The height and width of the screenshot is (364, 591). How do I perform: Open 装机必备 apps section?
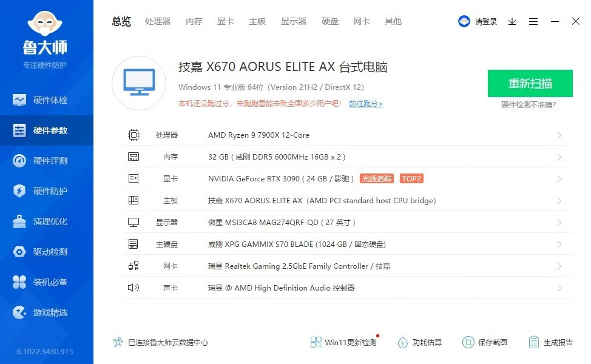[47, 282]
